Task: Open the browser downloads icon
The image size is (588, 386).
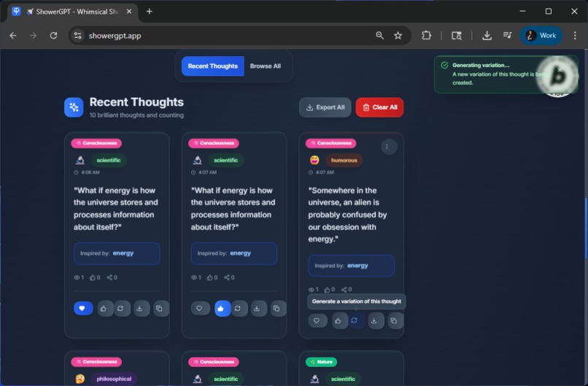Action: pyautogui.click(x=487, y=36)
